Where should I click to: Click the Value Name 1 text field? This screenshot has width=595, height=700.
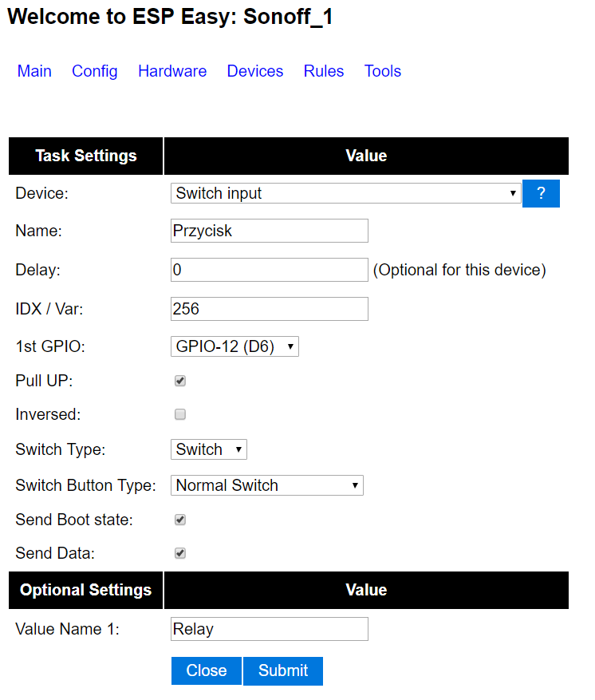[x=270, y=629]
